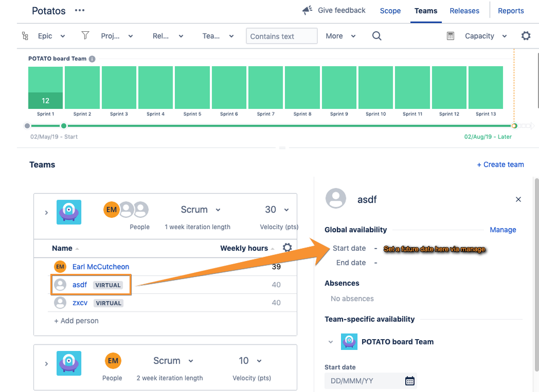
Task: Click the Sprint 1 capacity bar
Action: coord(45,87)
